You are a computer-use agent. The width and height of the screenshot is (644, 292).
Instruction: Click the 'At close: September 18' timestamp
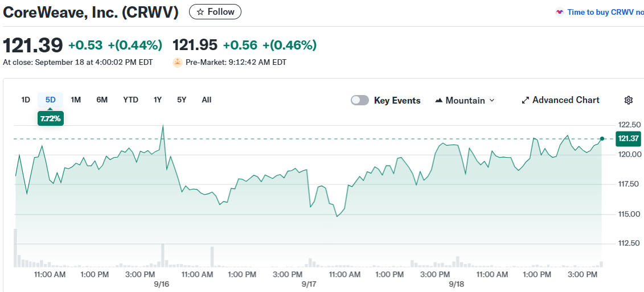(77, 63)
